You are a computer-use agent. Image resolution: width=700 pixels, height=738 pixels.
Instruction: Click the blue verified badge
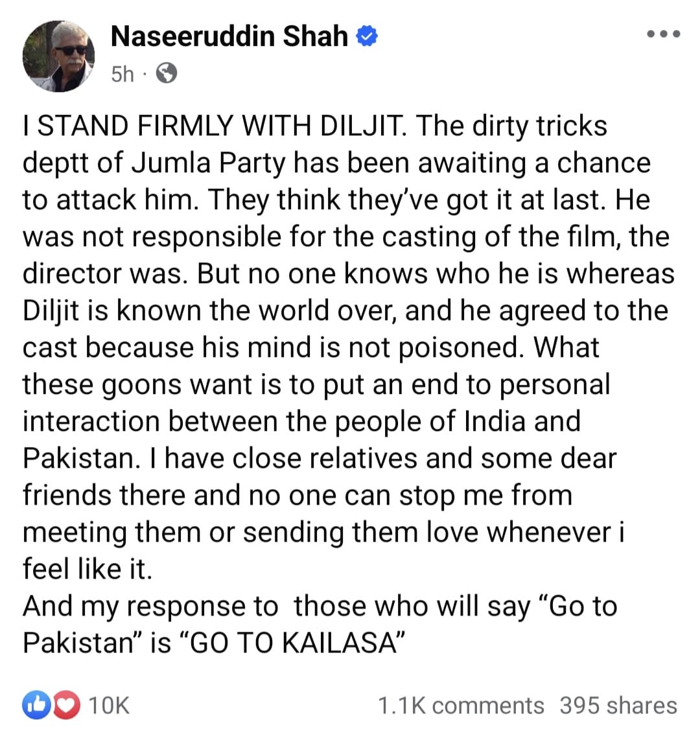tap(367, 37)
